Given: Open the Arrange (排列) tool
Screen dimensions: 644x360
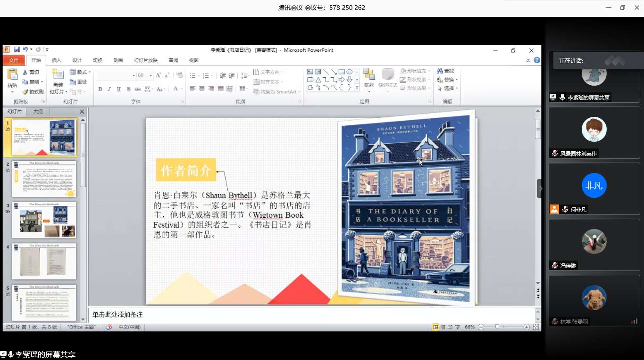Looking at the screenshot, I should (368, 78).
